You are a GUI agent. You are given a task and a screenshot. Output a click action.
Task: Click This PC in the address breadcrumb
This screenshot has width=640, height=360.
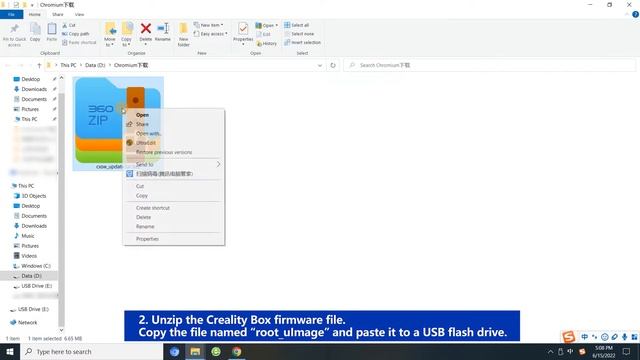point(68,65)
